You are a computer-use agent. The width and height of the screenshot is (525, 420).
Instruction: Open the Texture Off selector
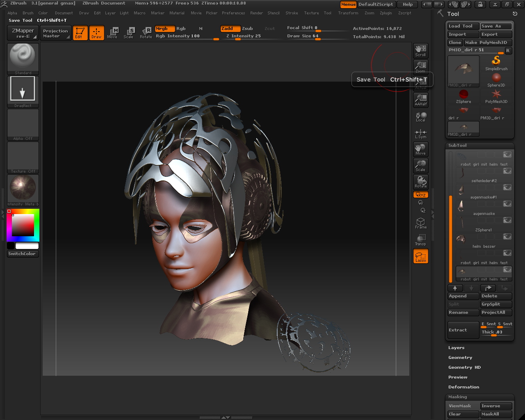click(x=23, y=157)
